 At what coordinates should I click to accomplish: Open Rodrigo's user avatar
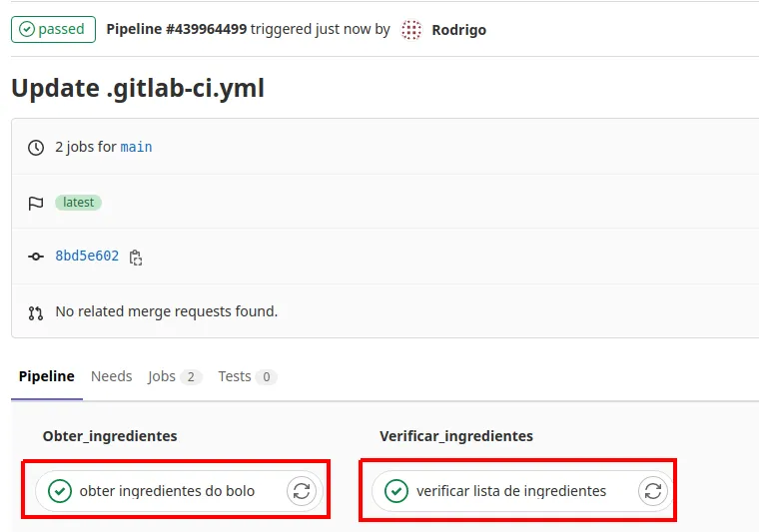pyautogui.click(x=411, y=30)
